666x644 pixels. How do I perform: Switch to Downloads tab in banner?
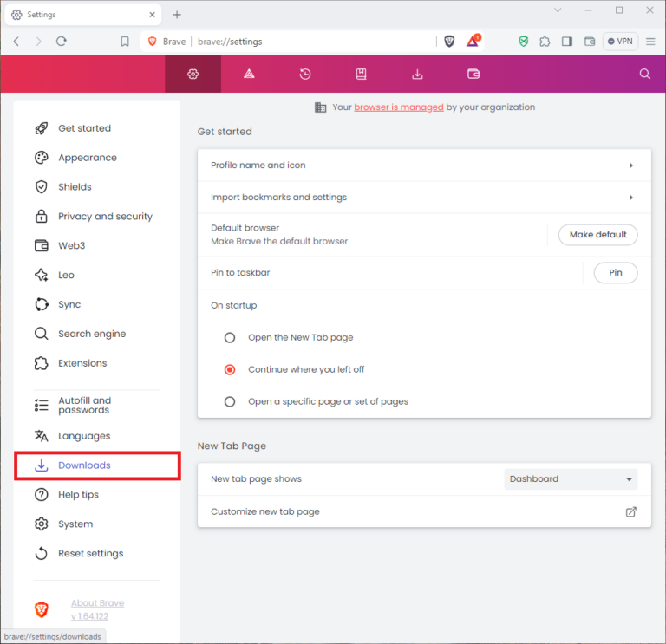click(x=417, y=74)
